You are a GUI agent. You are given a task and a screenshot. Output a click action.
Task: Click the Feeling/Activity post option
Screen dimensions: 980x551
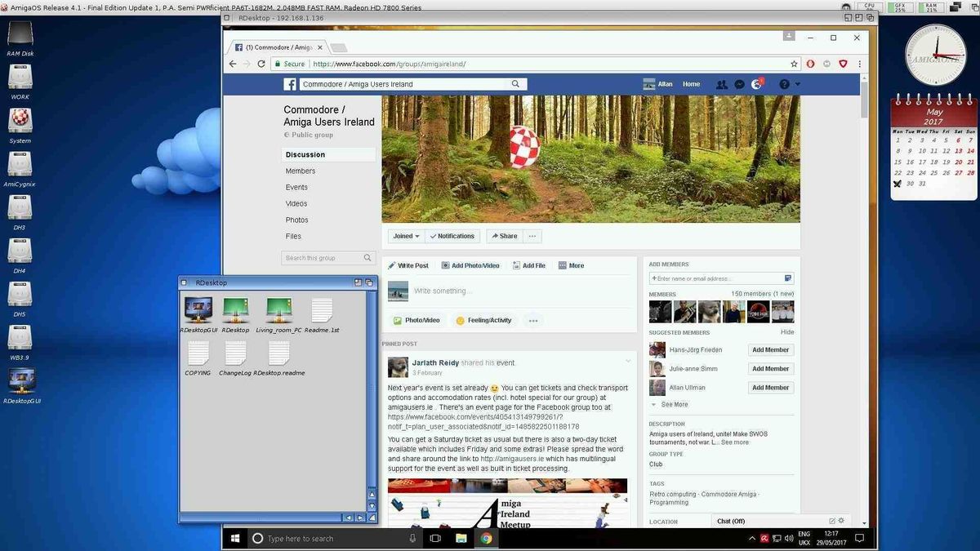(x=483, y=320)
